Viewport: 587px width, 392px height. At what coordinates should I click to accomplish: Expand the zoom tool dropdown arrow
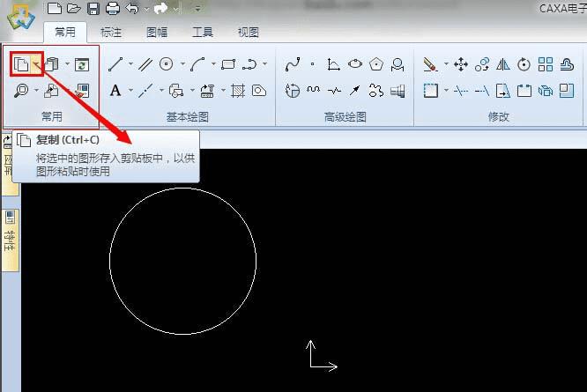36,91
